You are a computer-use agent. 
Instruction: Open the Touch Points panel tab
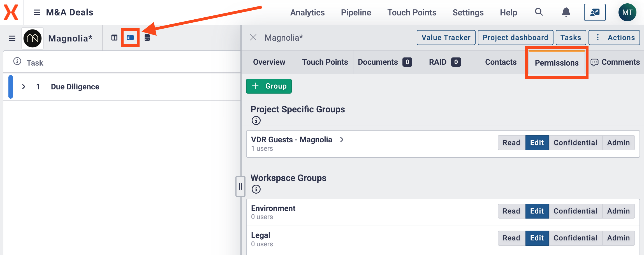coord(325,62)
